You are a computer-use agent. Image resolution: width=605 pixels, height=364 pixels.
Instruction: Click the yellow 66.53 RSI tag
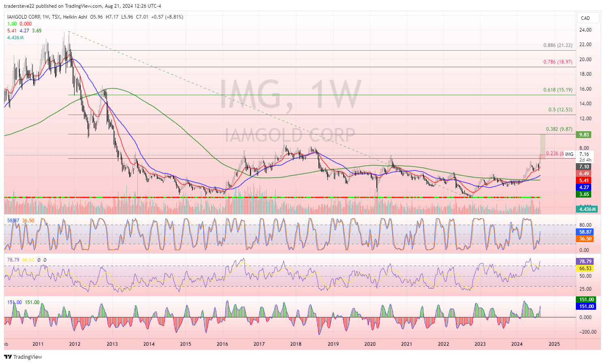point(586,268)
